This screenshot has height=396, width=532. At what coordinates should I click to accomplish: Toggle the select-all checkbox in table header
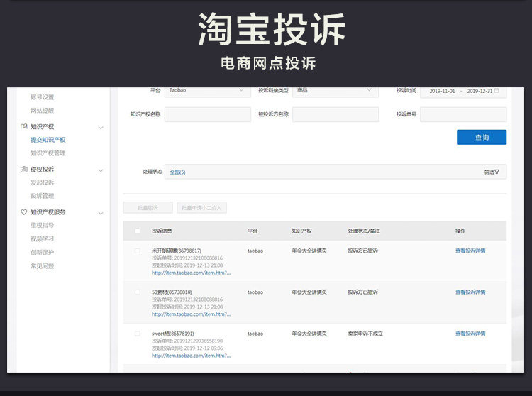coord(138,231)
